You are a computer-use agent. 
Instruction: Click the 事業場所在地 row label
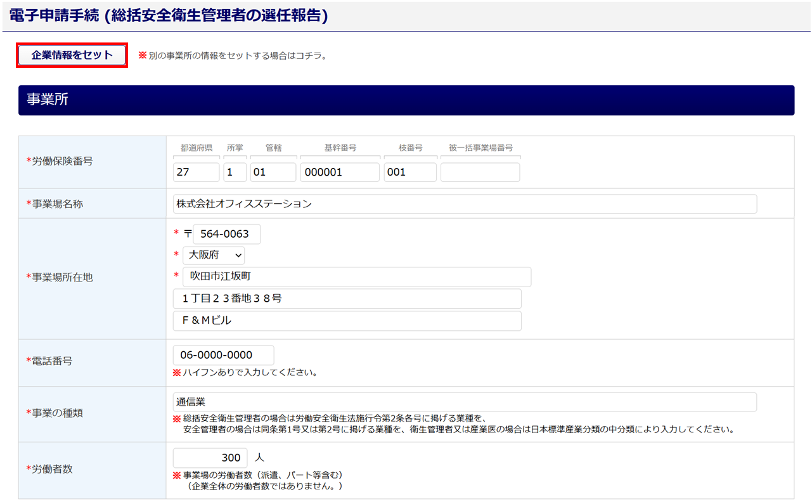pyautogui.click(x=60, y=277)
